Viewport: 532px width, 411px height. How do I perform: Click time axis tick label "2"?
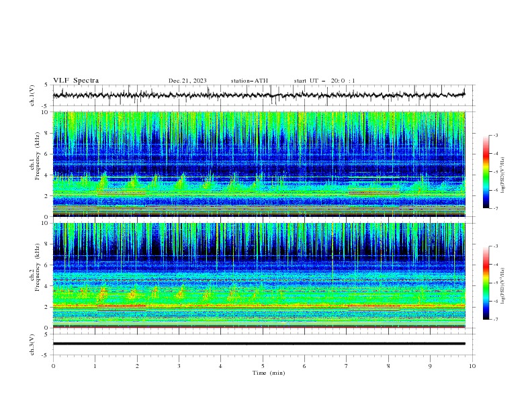[137, 366]
